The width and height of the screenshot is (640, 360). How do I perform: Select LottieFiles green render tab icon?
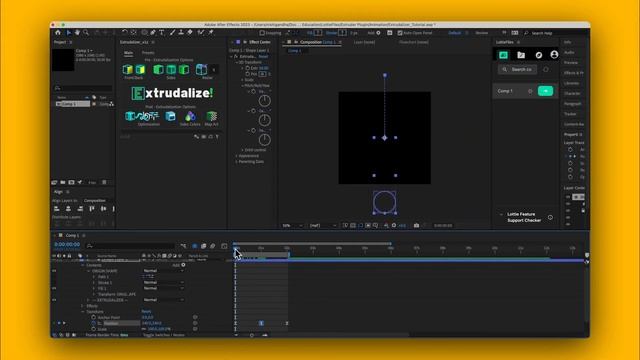pyautogui.click(x=503, y=55)
